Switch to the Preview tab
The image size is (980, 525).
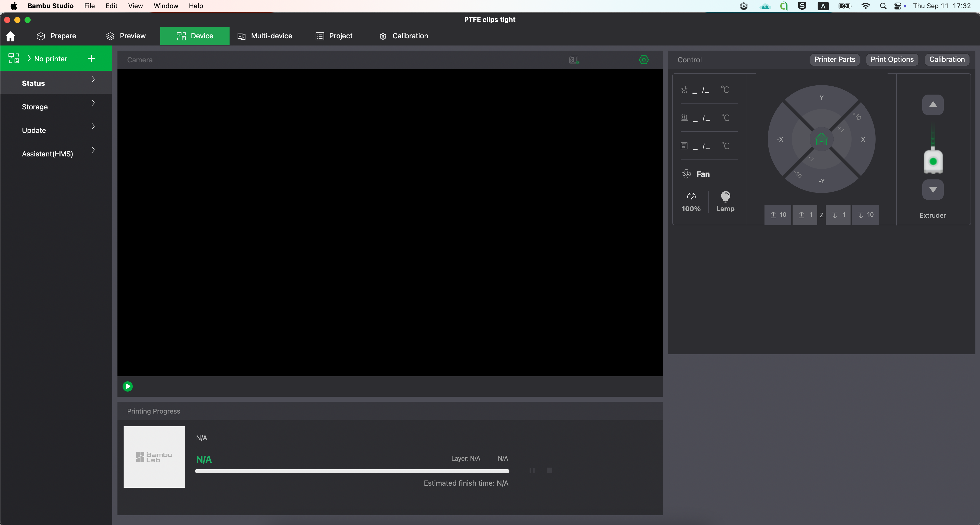(126, 36)
